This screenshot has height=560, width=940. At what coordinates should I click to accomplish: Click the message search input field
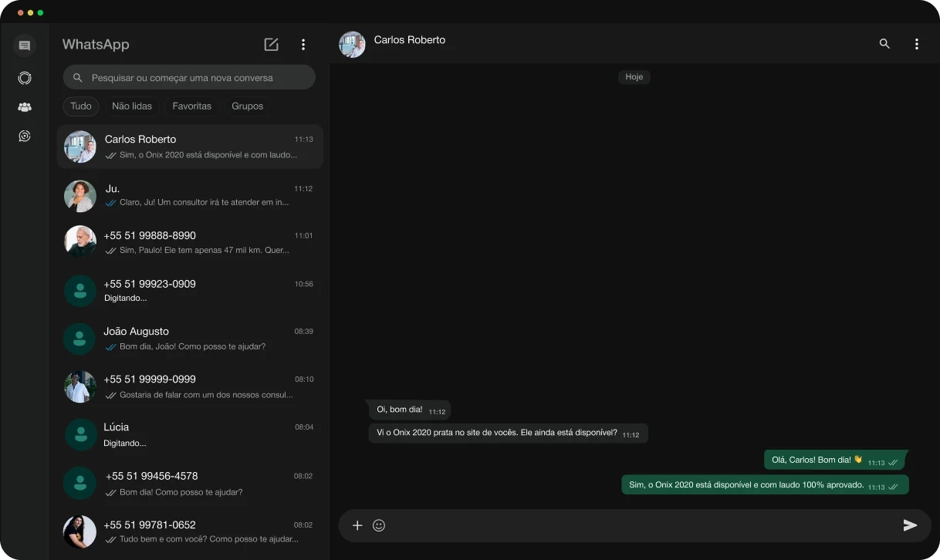coord(189,77)
